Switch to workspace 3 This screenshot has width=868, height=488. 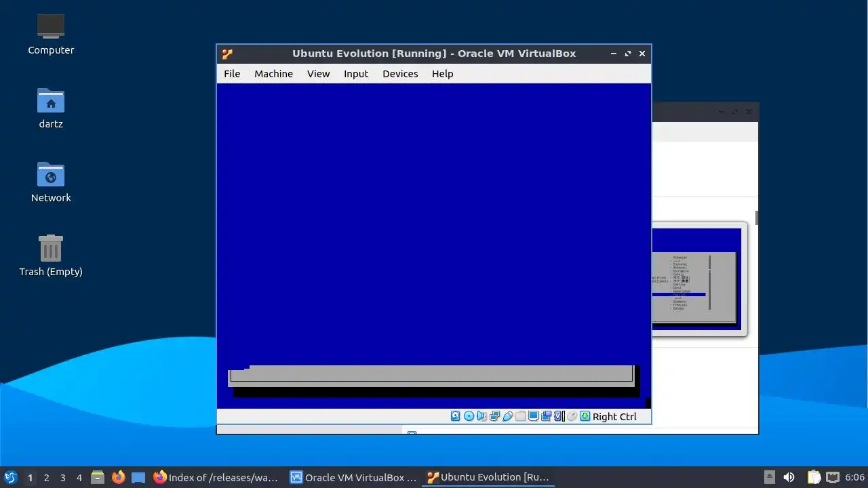pos(62,477)
